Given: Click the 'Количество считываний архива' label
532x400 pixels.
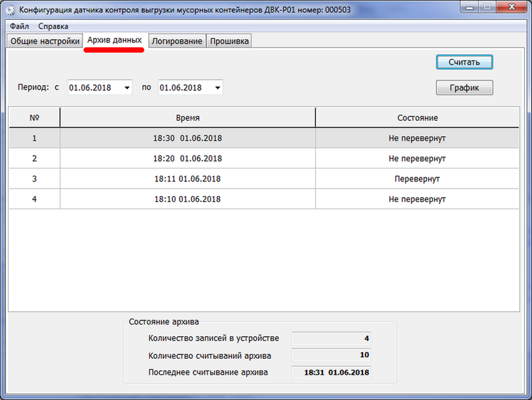Looking at the screenshot, I should (209, 355).
